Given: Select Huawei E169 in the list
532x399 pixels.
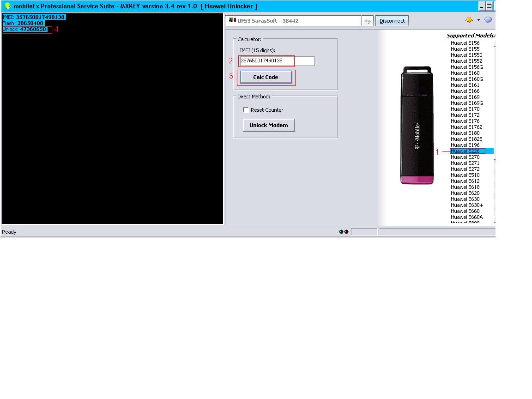Looking at the screenshot, I should [x=465, y=97].
